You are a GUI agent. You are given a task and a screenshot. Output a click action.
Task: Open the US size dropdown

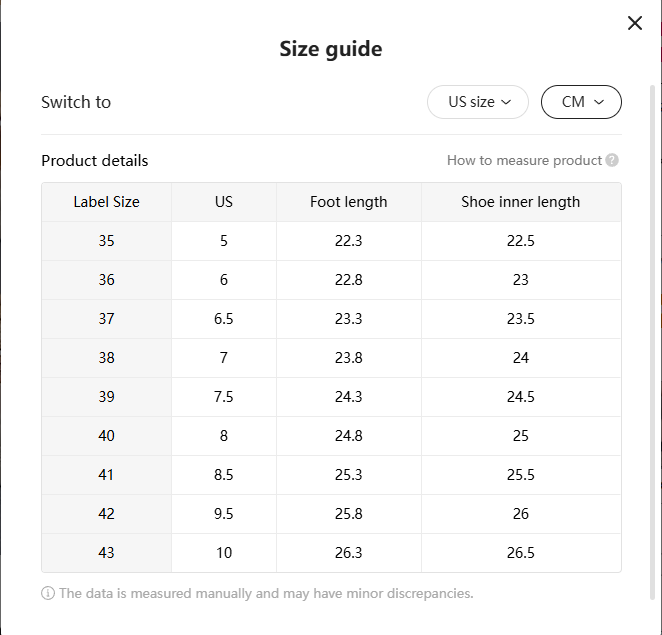point(478,102)
